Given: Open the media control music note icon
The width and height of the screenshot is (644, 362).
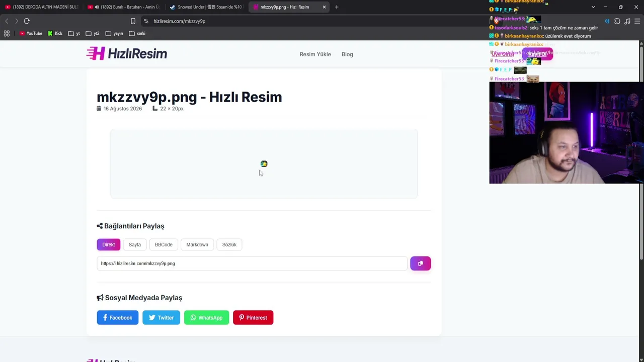Looking at the screenshot, I should pos(627,21).
